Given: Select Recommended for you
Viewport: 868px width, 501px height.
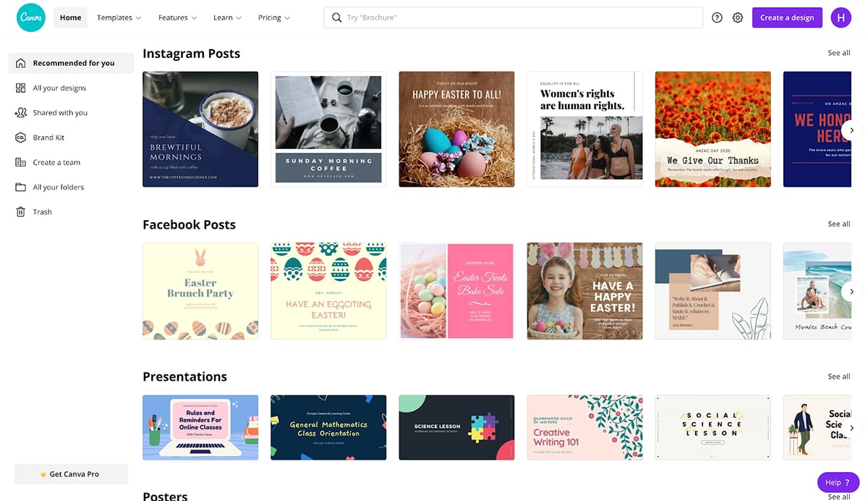Looking at the screenshot, I should click(x=73, y=63).
